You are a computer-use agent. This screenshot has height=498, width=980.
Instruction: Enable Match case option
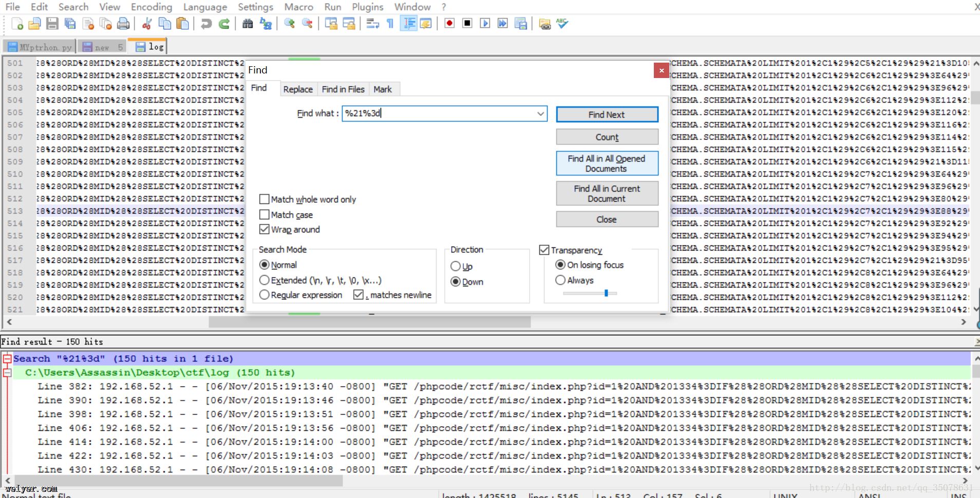tap(286, 215)
